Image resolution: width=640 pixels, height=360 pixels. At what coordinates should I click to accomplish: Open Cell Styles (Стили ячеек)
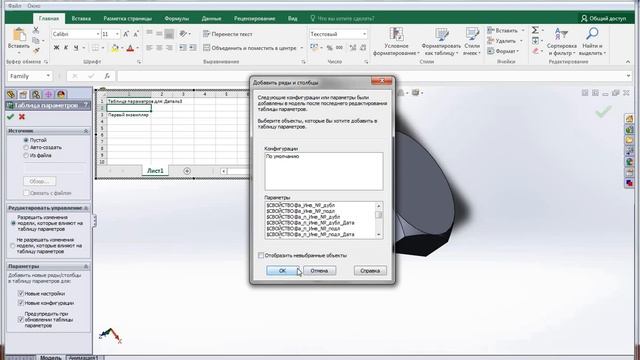[x=471, y=42]
